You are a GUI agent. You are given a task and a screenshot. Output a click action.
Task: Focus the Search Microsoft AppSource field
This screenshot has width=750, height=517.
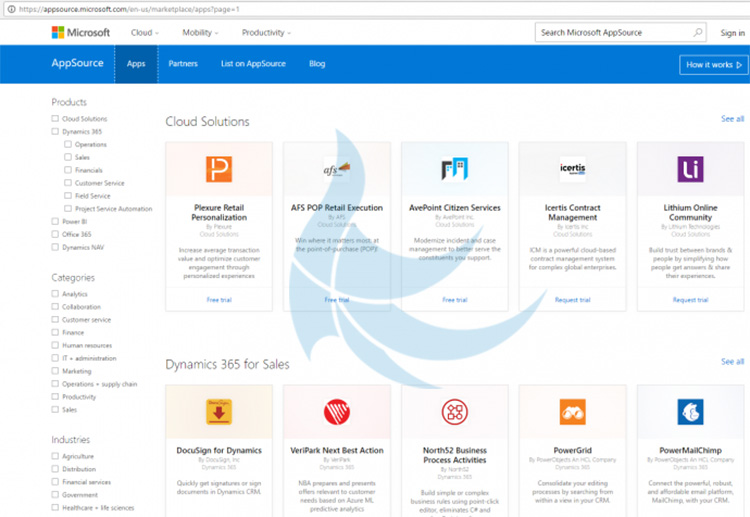[x=620, y=33]
